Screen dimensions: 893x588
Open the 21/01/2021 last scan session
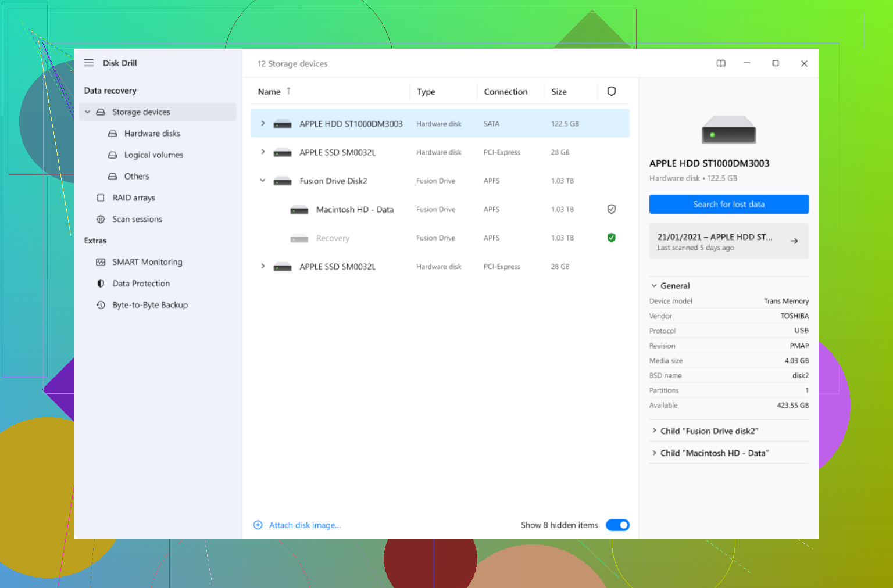tap(728, 241)
